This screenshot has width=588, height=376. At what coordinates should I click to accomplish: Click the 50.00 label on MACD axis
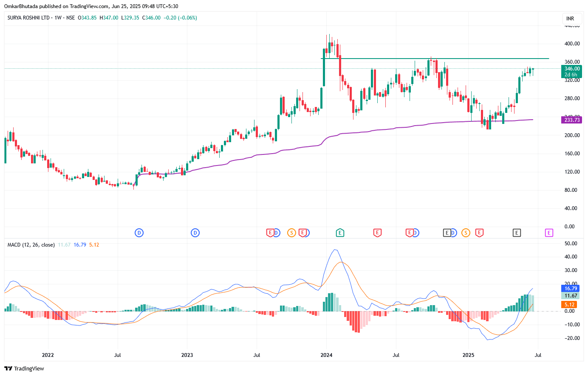tap(571, 244)
